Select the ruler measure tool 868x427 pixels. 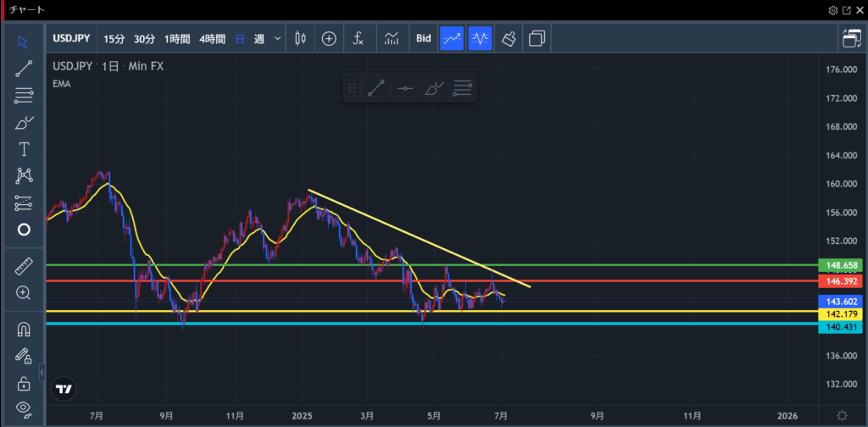click(23, 267)
